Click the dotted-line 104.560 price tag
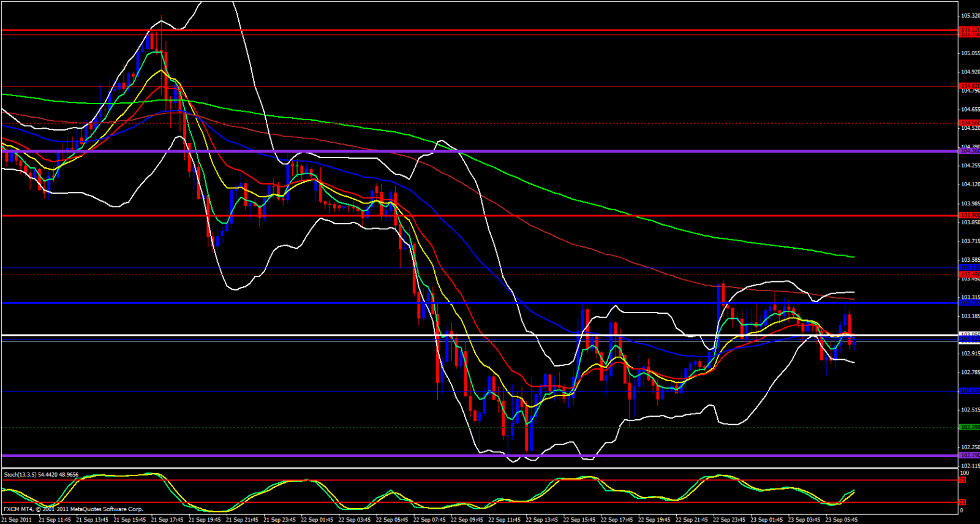This screenshot has width=980, height=524. [x=969, y=123]
